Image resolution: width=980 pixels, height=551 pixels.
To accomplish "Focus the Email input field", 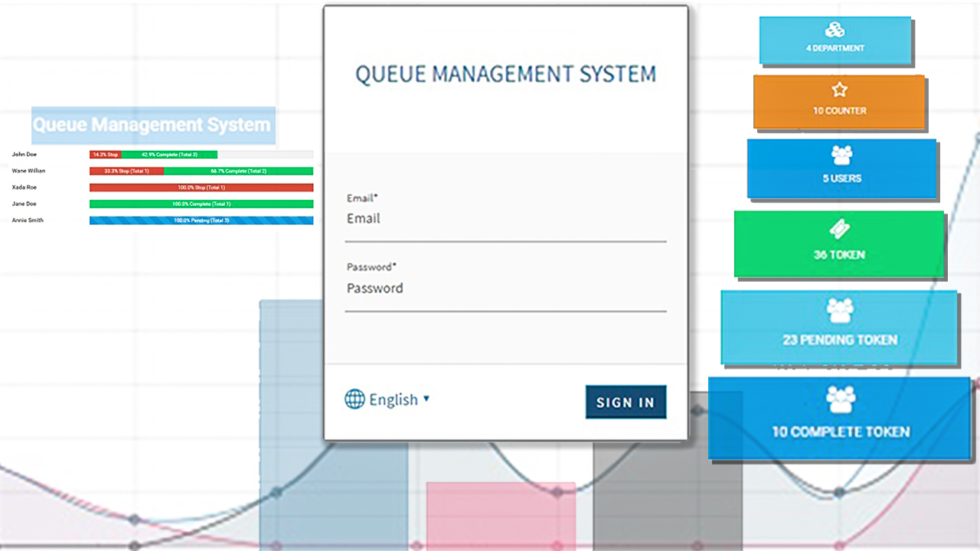I will pos(505,219).
